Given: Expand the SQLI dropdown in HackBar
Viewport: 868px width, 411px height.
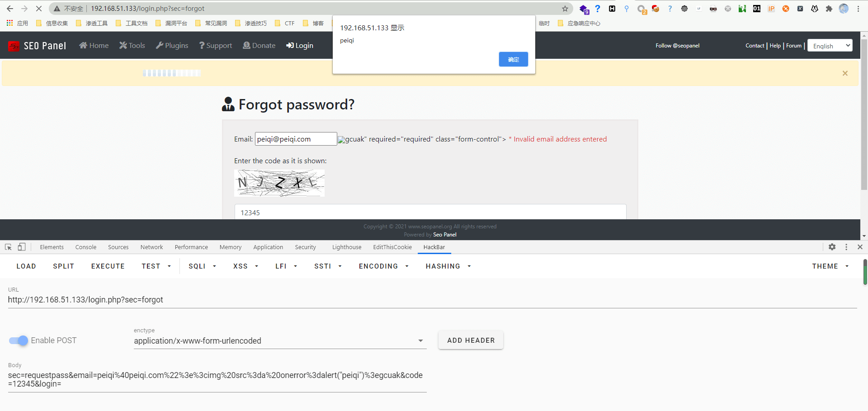Looking at the screenshot, I should 202,266.
